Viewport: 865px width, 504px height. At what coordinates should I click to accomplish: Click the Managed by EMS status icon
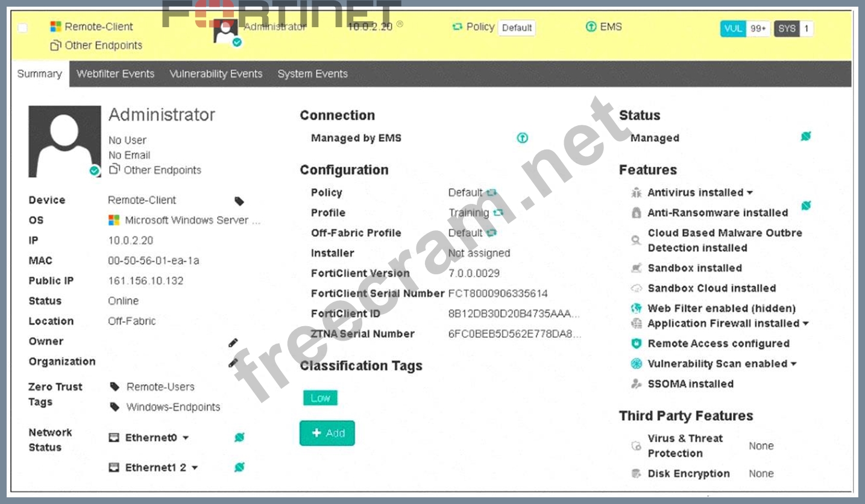pyautogui.click(x=522, y=138)
